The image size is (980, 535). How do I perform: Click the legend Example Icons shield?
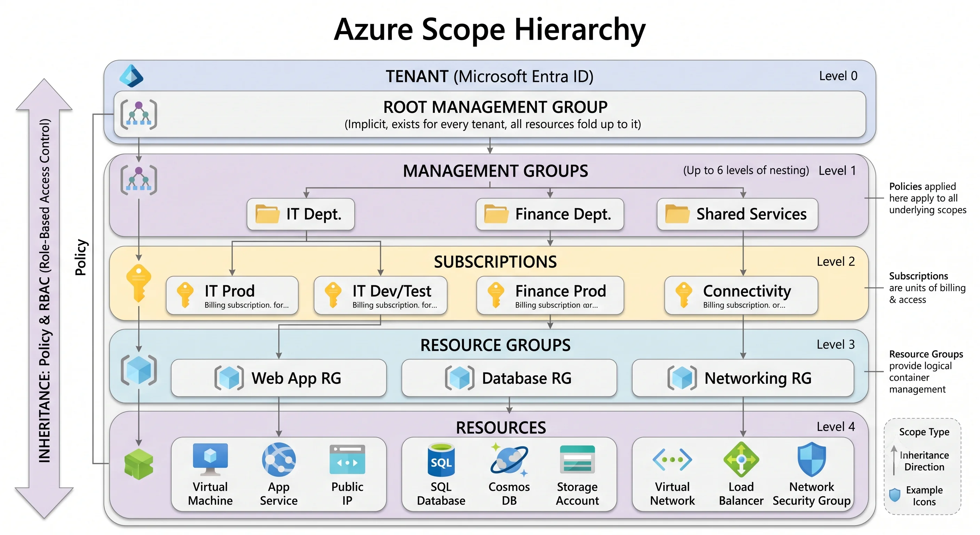[895, 495]
